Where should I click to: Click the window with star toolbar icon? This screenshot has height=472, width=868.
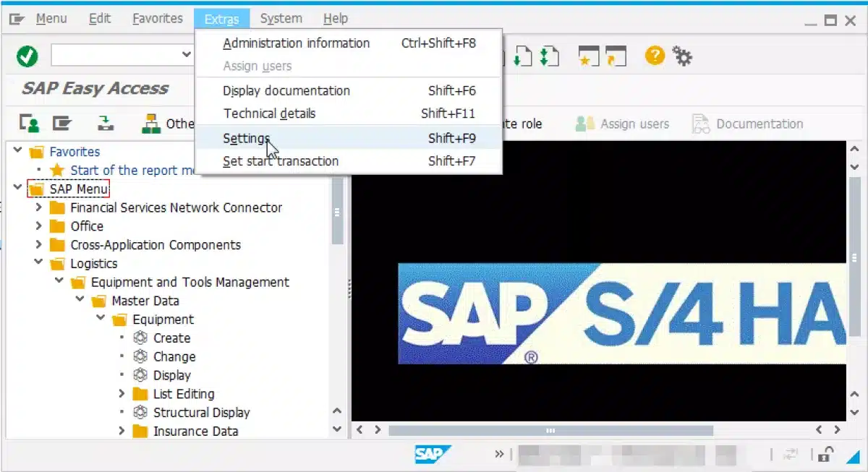coord(588,56)
